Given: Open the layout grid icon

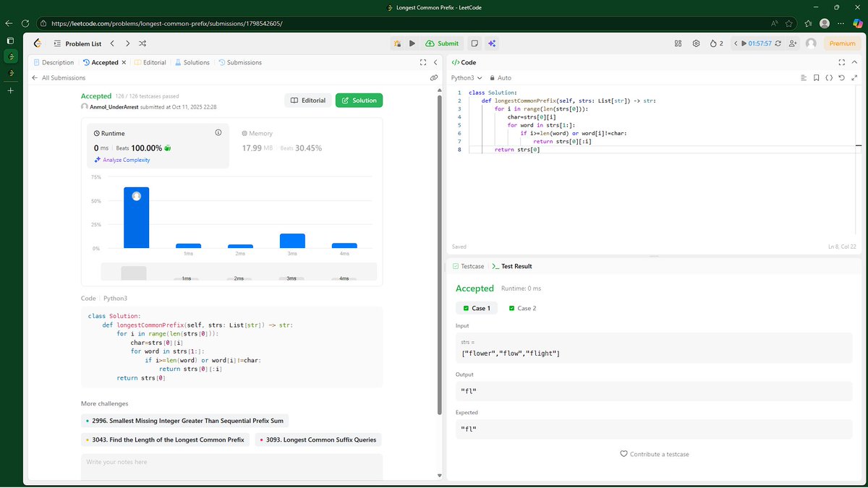Looking at the screenshot, I should (678, 43).
